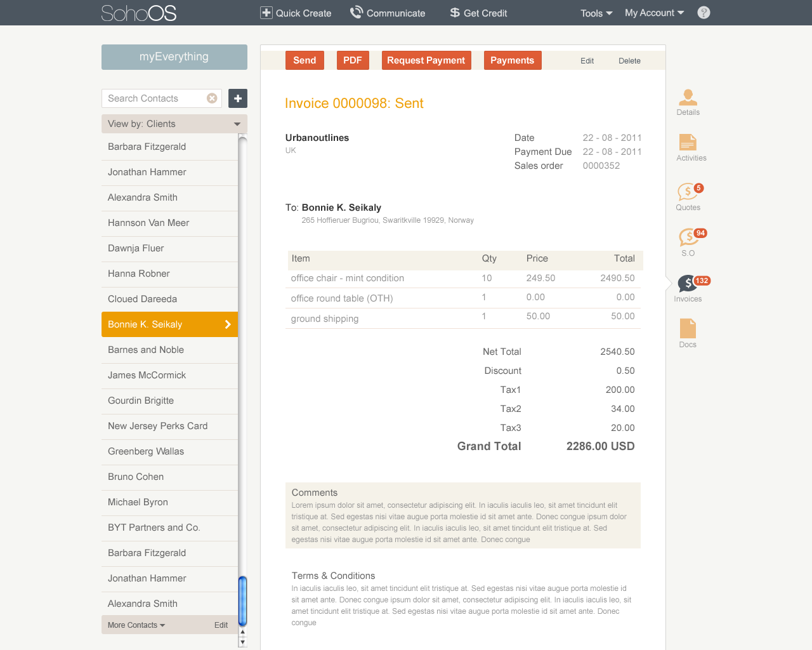Select contact Greenberg Wallas

pyautogui.click(x=170, y=451)
